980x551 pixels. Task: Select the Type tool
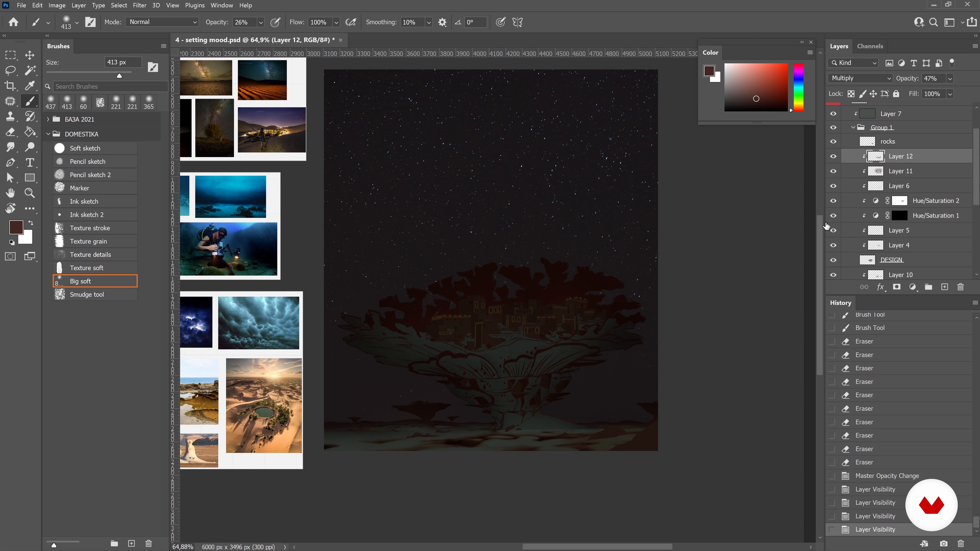pyautogui.click(x=30, y=163)
